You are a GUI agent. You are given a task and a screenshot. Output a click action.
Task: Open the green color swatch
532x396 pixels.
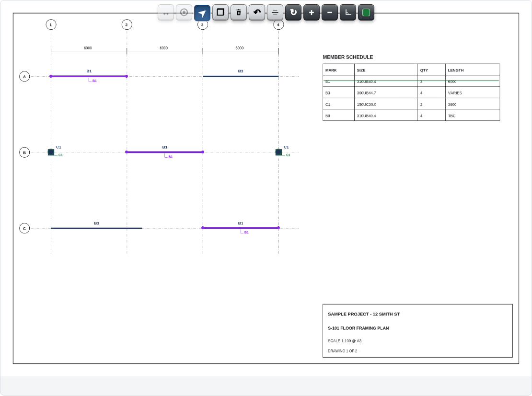tap(366, 13)
